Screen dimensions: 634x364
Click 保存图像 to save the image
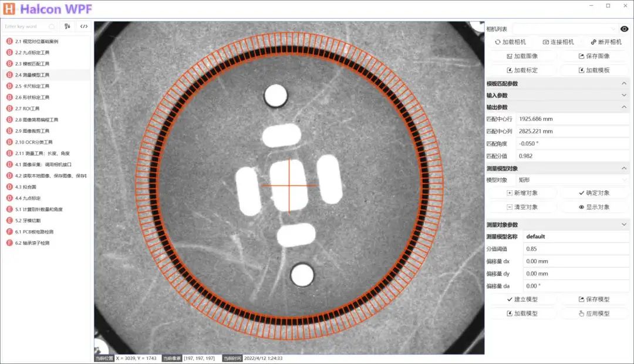pos(593,56)
